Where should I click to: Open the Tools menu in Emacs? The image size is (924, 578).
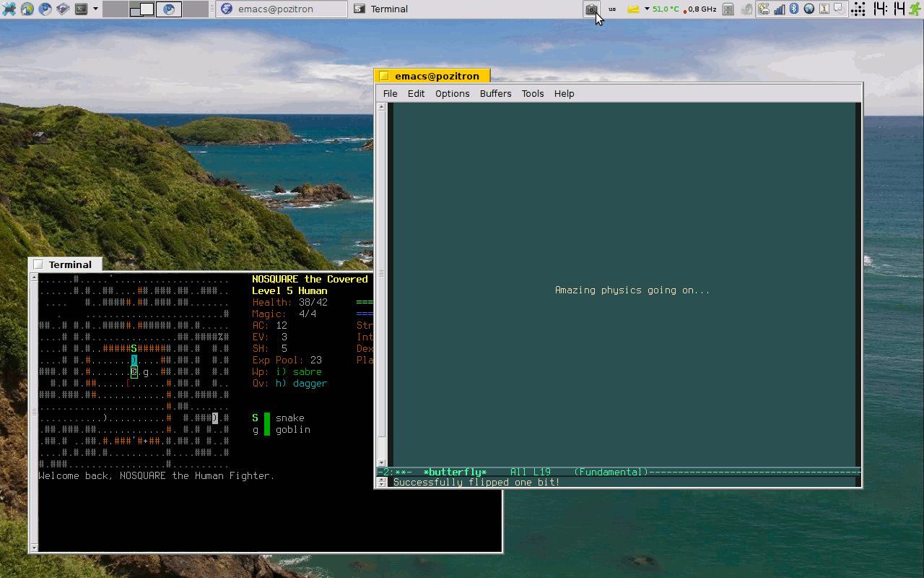click(x=533, y=94)
